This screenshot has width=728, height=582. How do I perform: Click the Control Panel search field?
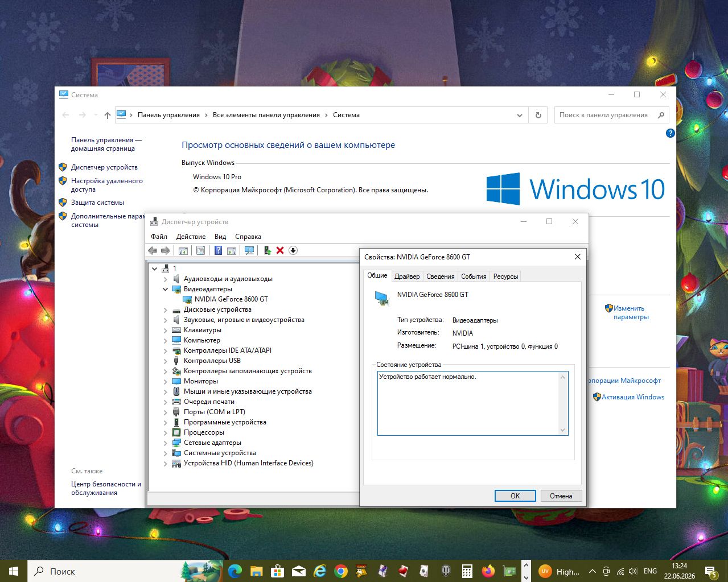coord(611,115)
